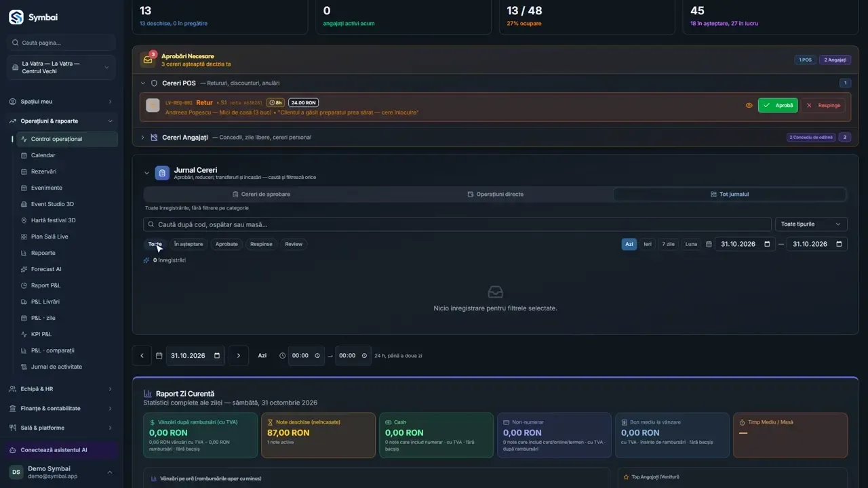Viewport: 868px width, 488px height.
Task: Expand Spațiul meu section
Action: pyautogui.click(x=61, y=102)
